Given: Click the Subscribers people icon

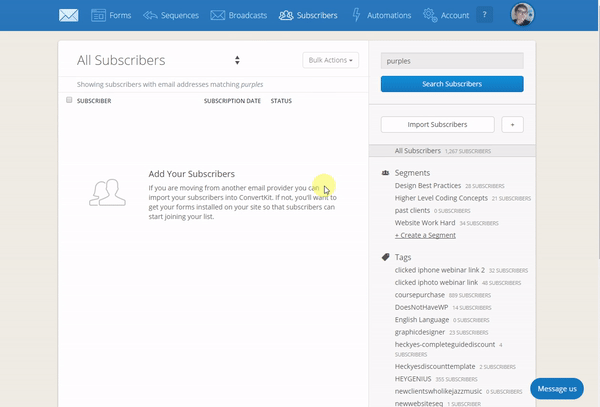Looking at the screenshot, I should (286, 15).
